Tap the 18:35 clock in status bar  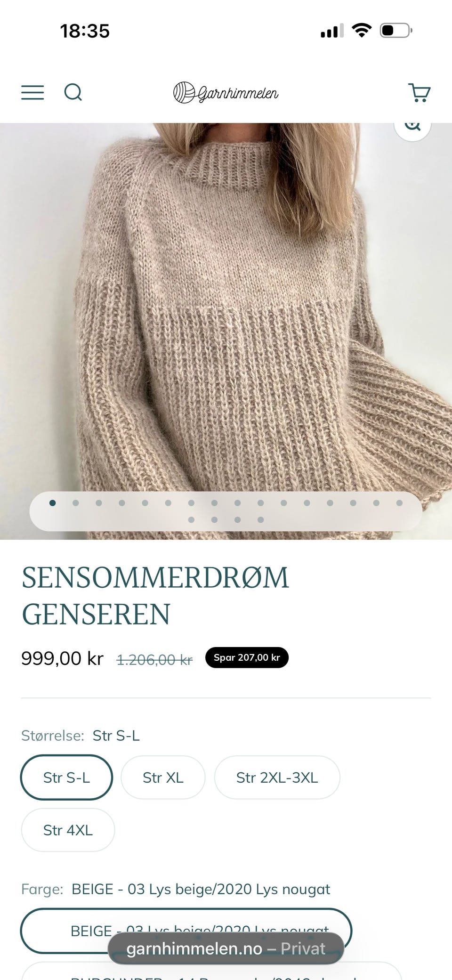[85, 31]
